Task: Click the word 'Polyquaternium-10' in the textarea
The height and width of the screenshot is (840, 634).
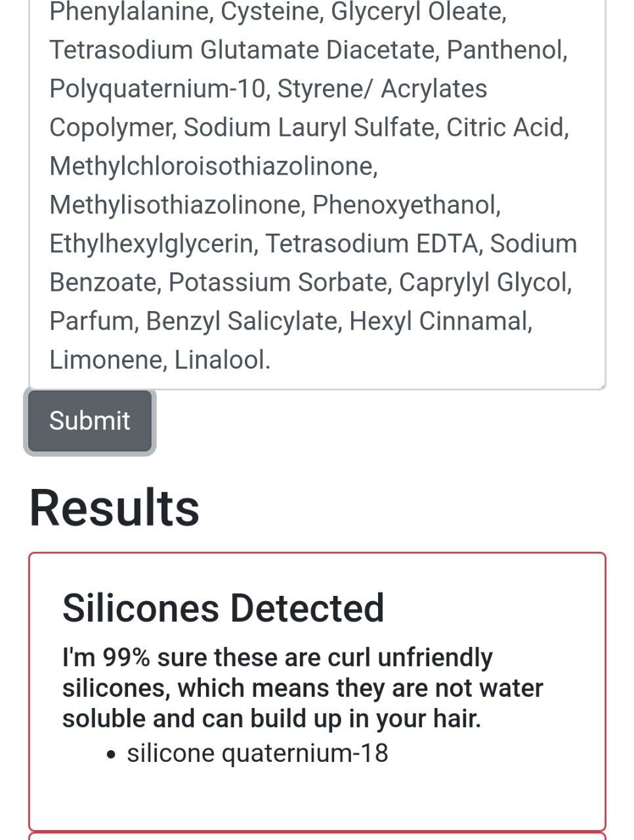Action: 158,89
